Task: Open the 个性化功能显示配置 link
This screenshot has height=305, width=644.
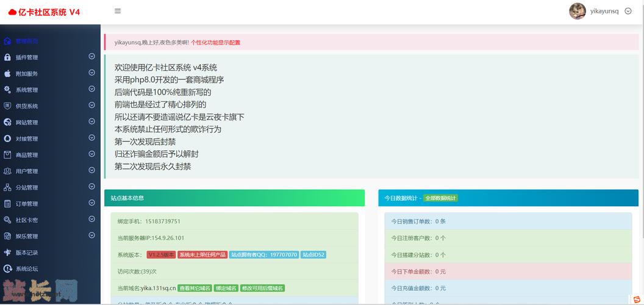Action: pyautogui.click(x=216, y=42)
